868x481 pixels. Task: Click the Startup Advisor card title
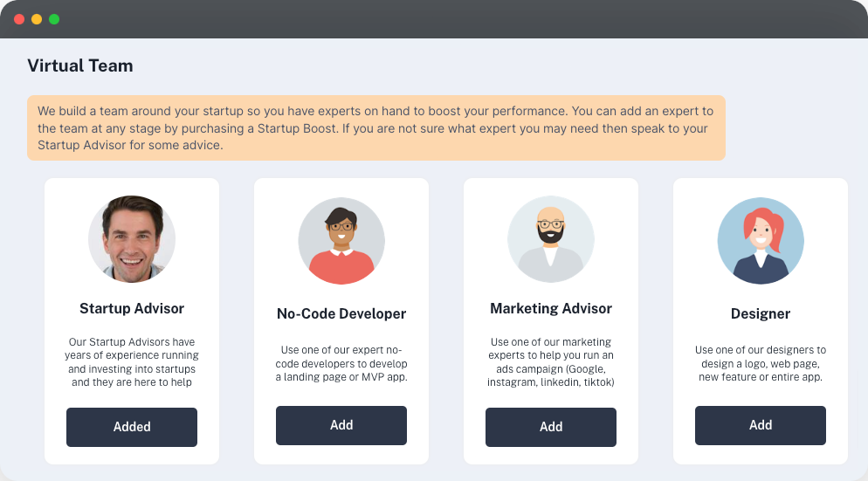coord(132,308)
